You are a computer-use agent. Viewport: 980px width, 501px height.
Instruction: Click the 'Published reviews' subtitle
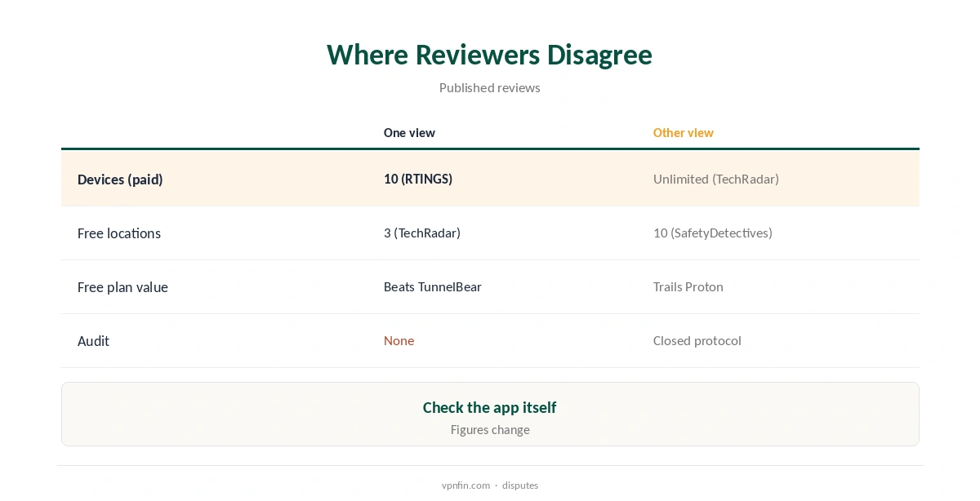490,87
